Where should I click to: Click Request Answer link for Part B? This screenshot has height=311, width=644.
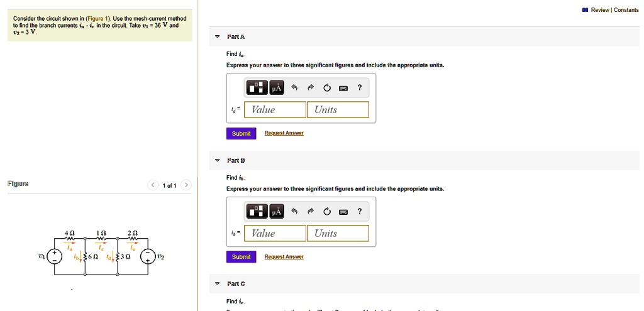[284, 257]
